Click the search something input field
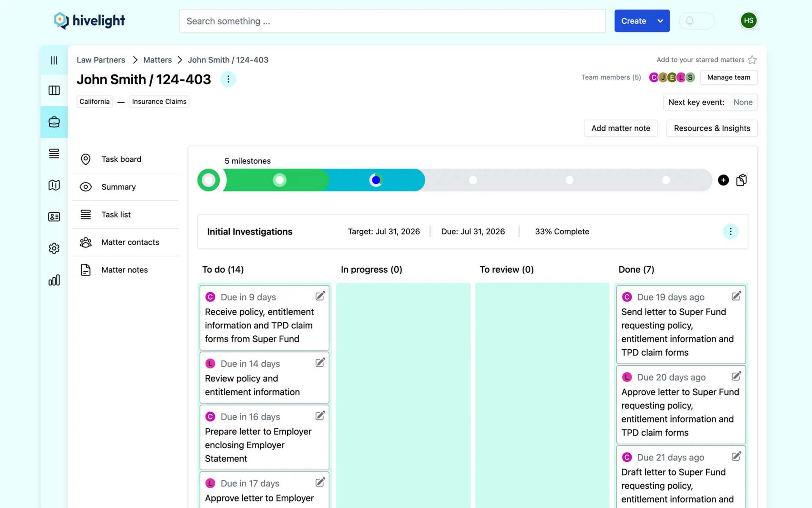 click(x=392, y=21)
